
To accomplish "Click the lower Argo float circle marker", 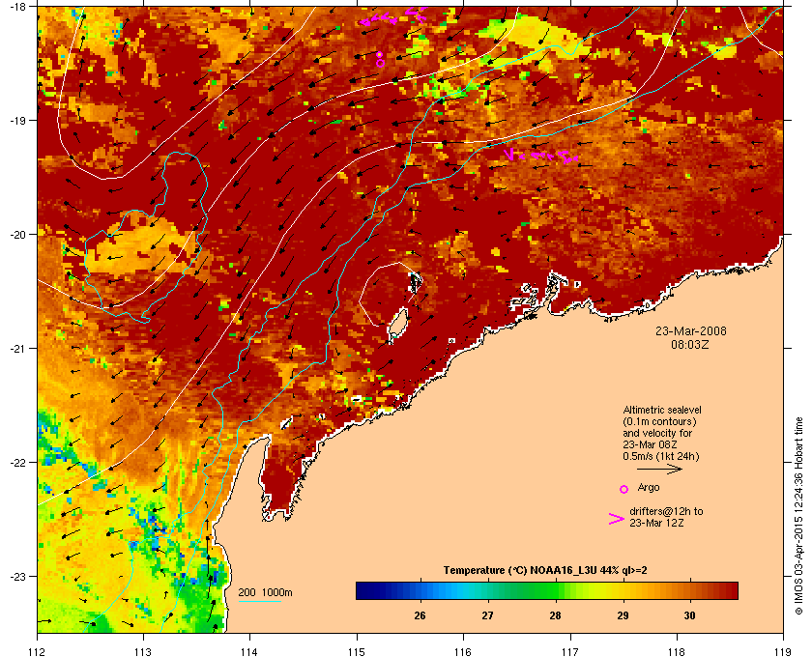I will coord(381,63).
